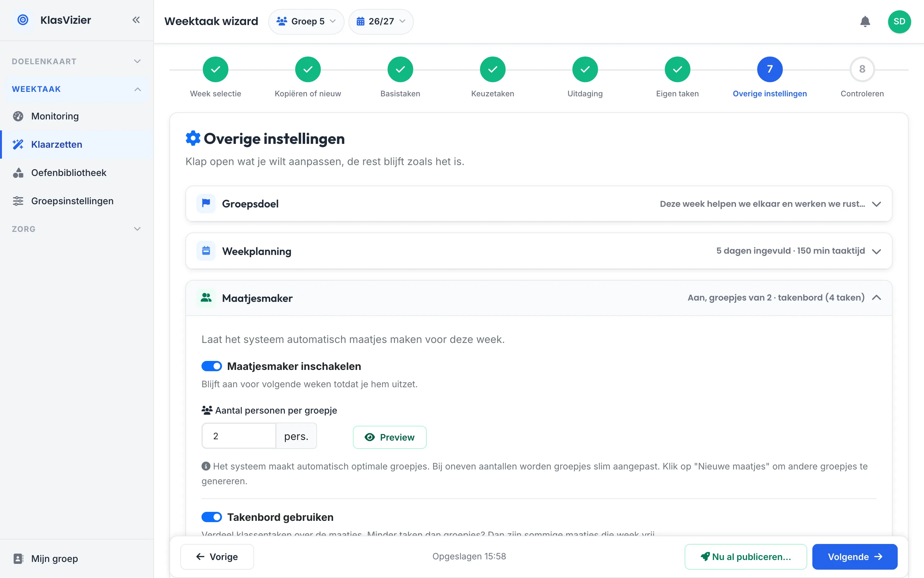Go to completed step Eigen taken
The width and height of the screenshot is (924, 578).
(x=677, y=69)
